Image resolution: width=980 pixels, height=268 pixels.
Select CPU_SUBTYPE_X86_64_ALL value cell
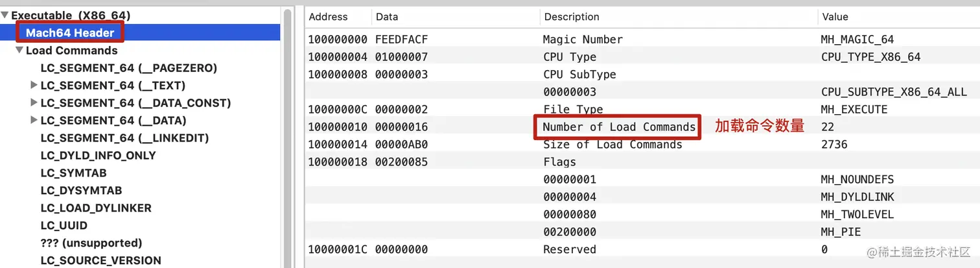[x=894, y=91]
